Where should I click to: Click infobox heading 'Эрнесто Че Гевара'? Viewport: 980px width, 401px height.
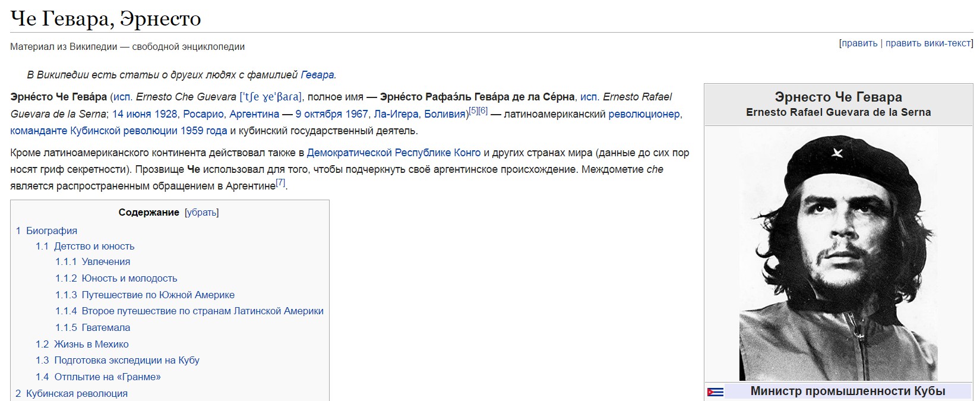(838, 97)
